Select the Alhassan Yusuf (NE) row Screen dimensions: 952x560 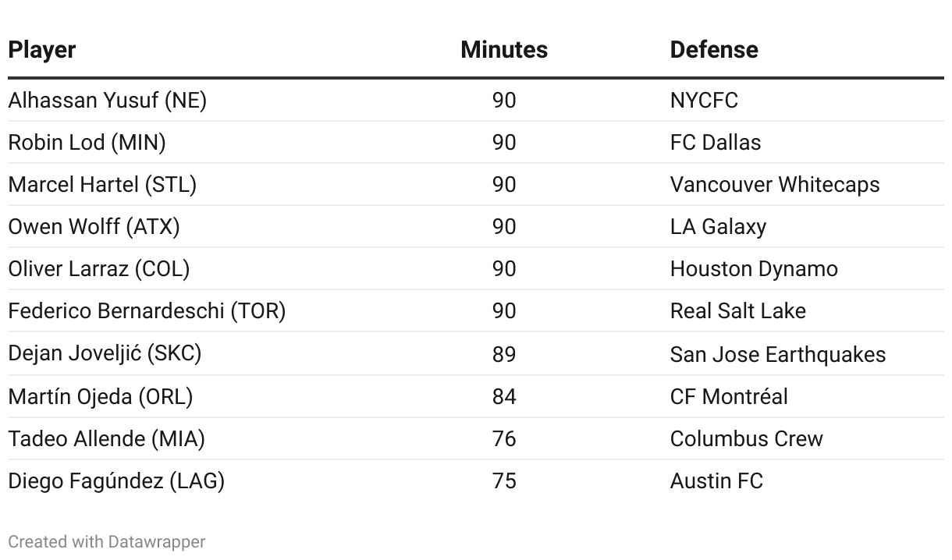pos(107,101)
